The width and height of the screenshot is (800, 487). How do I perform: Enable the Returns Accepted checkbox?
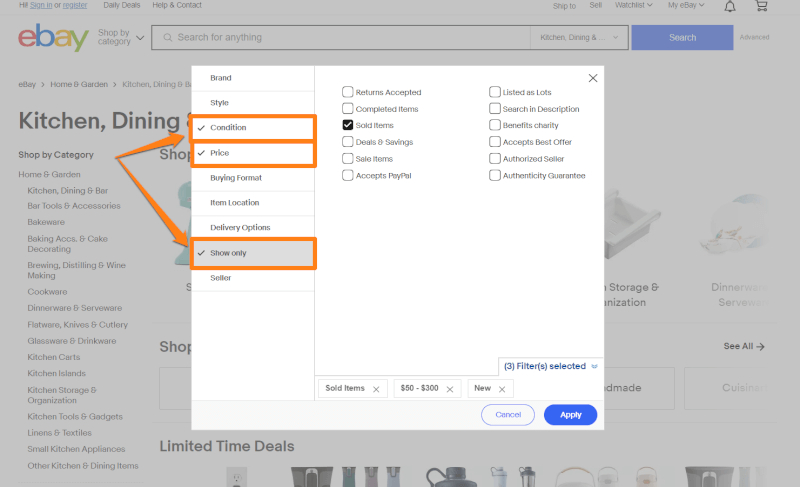tap(348, 92)
